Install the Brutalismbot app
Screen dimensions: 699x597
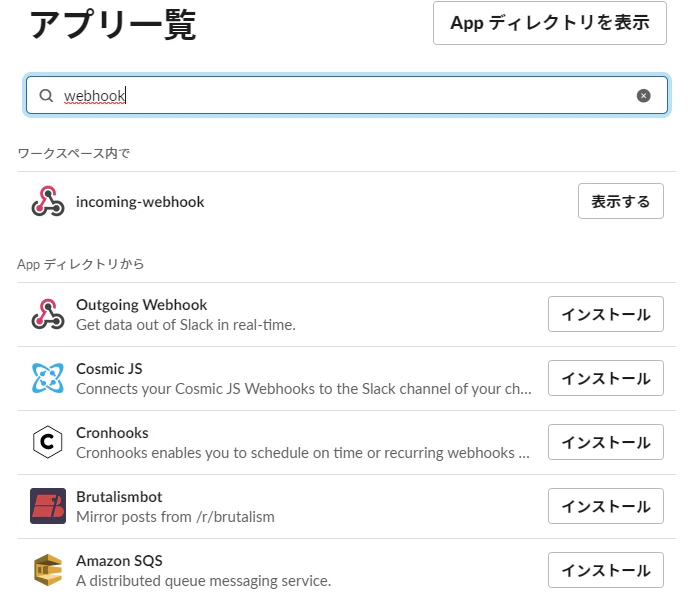coord(605,506)
